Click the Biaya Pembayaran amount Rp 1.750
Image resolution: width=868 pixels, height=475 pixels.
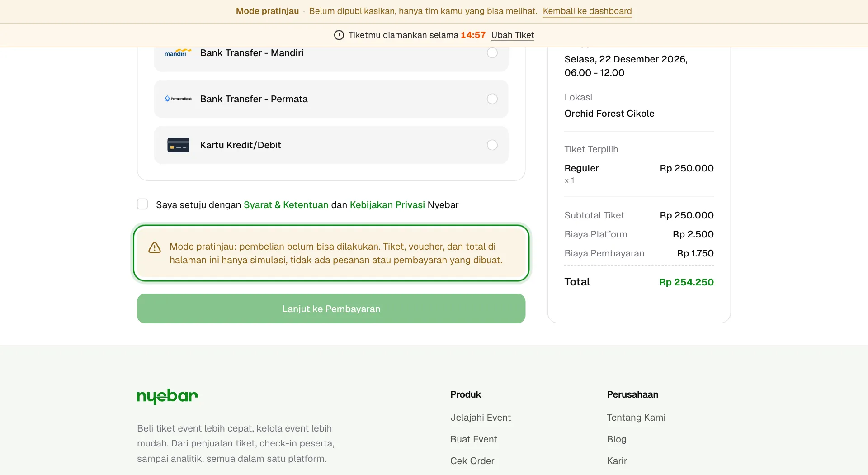tap(695, 253)
